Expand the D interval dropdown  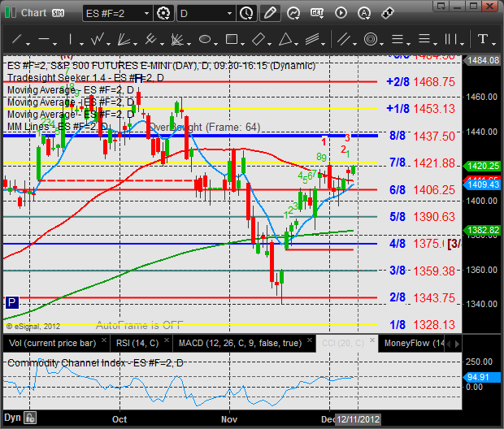[229, 14]
